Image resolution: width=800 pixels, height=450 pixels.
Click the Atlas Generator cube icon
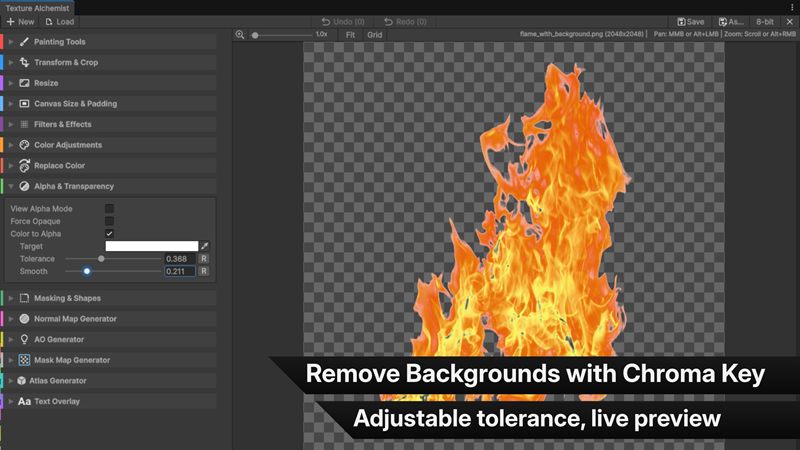pyautogui.click(x=21, y=381)
